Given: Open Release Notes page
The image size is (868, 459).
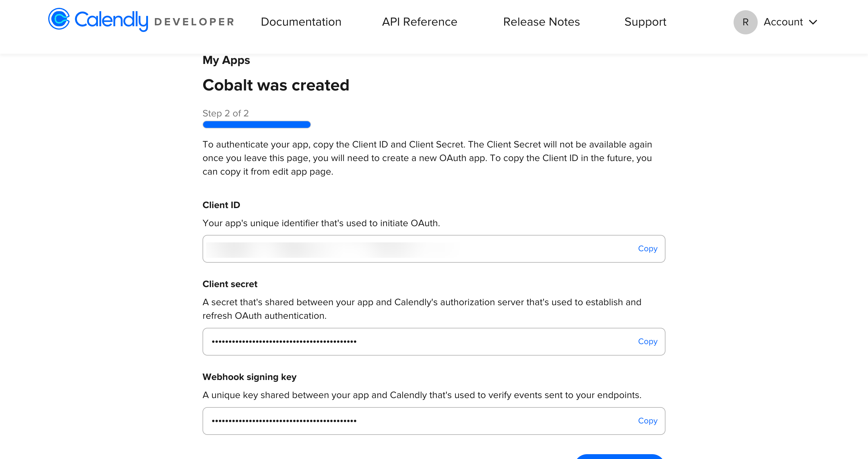Looking at the screenshot, I should pos(541,22).
